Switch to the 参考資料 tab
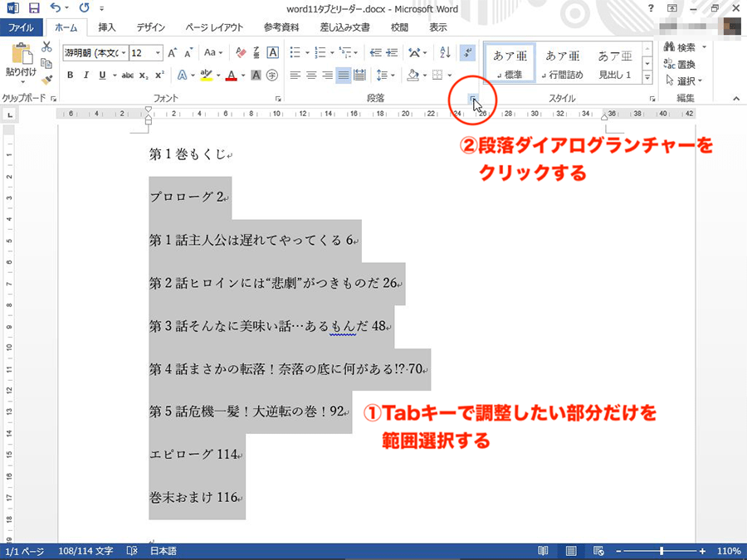This screenshot has width=747, height=560. coord(281,27)
